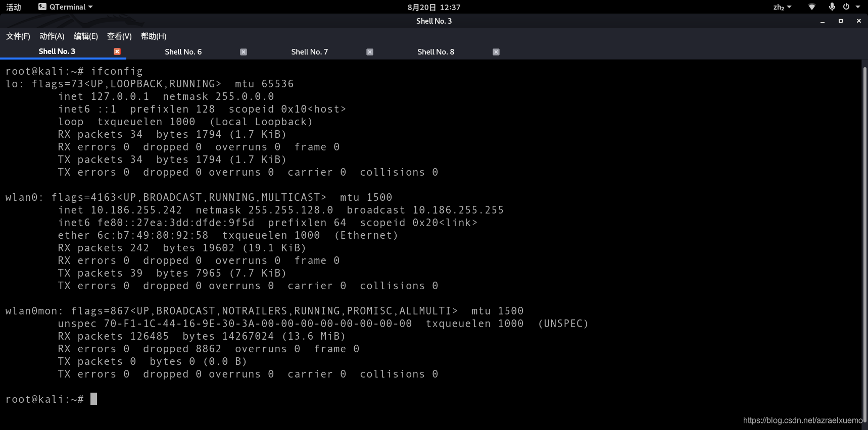Expand the system menu arrow
Image resolution: width=868 pixels, height=430 pixels.
[x=858, y=7]
